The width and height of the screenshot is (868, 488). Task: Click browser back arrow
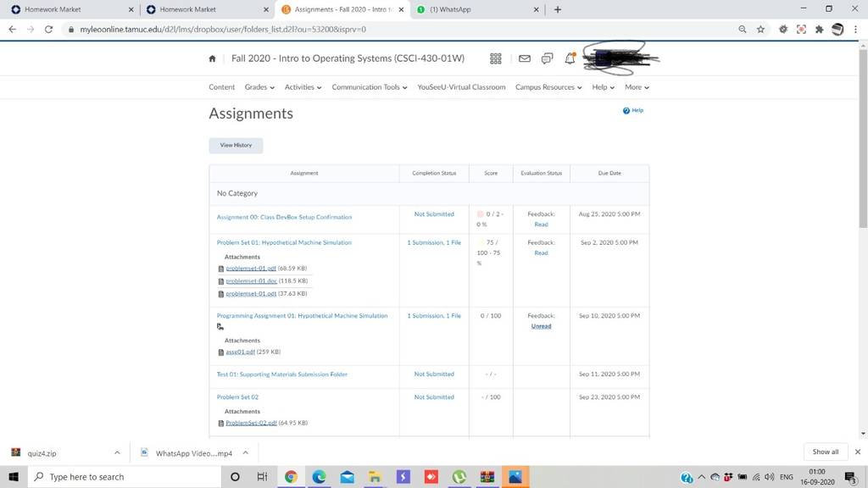pyautogui.click(x=12, y=30)
